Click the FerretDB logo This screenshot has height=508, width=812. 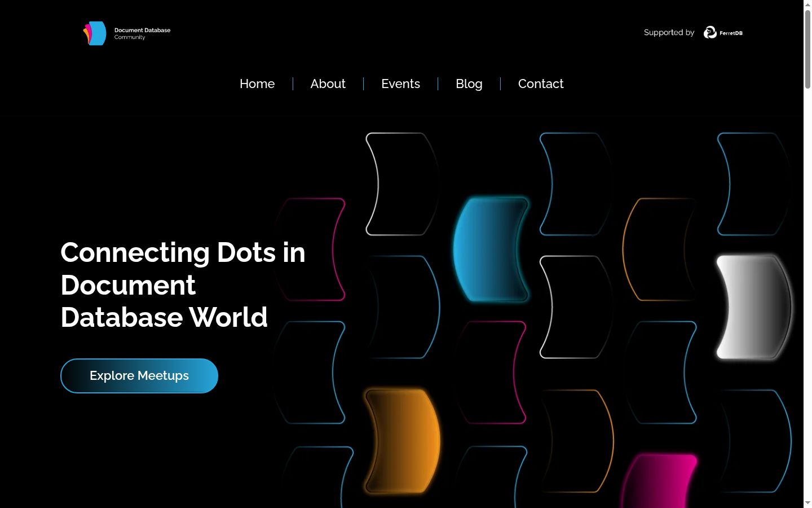click(x=723, y=33)
